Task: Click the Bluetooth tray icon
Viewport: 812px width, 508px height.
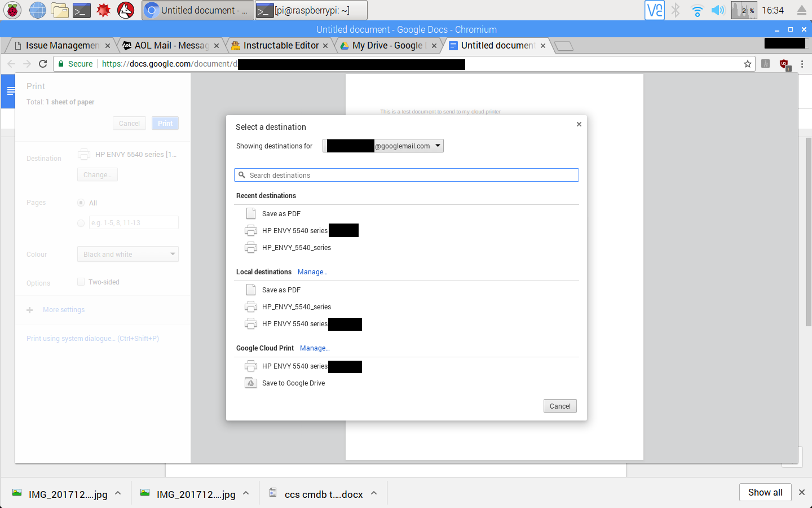Action: 676,10
